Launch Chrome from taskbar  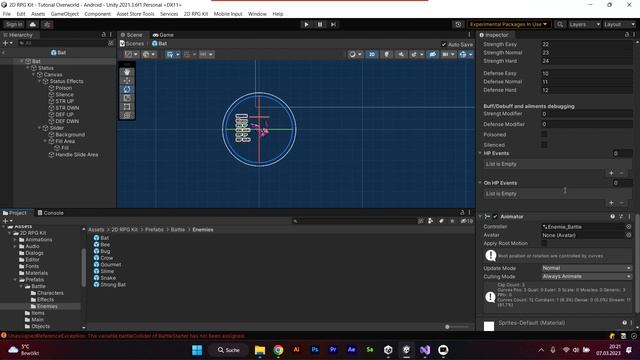pos(278,350)
